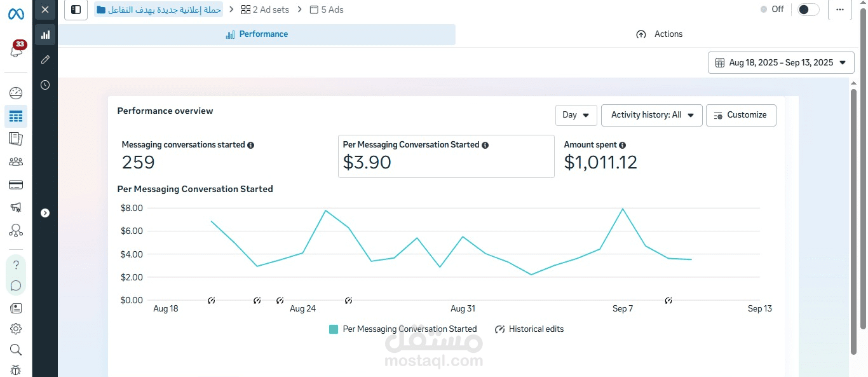Open the history clock panel icon

[x=45, y=85]
